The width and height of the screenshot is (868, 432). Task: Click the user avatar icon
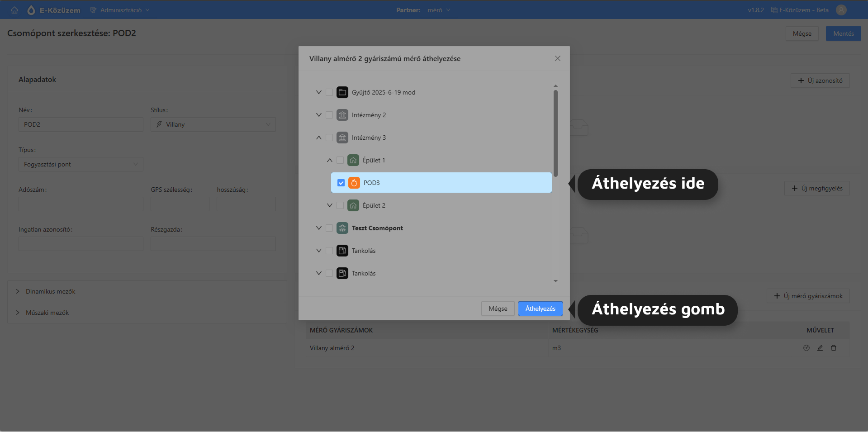841,10
